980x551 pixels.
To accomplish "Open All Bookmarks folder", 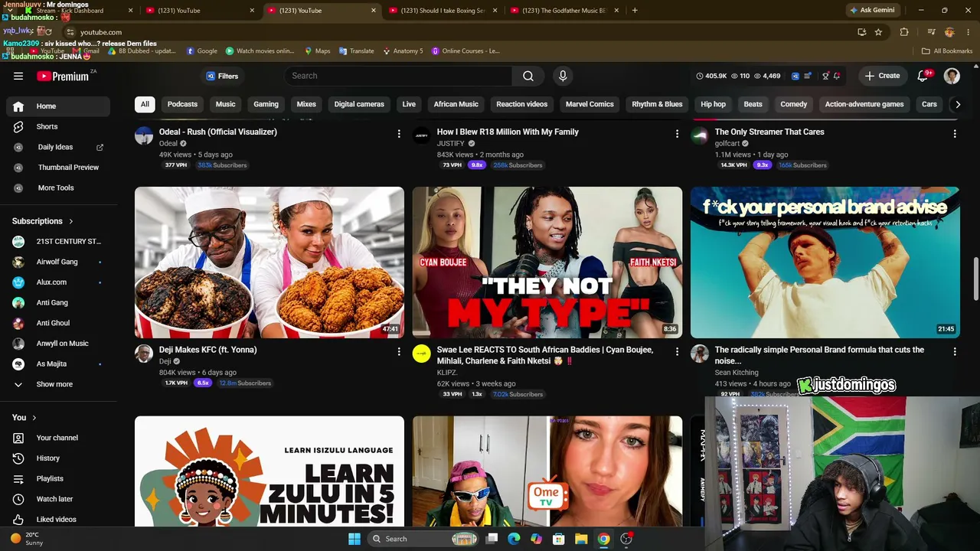I will tap(946, 51).
